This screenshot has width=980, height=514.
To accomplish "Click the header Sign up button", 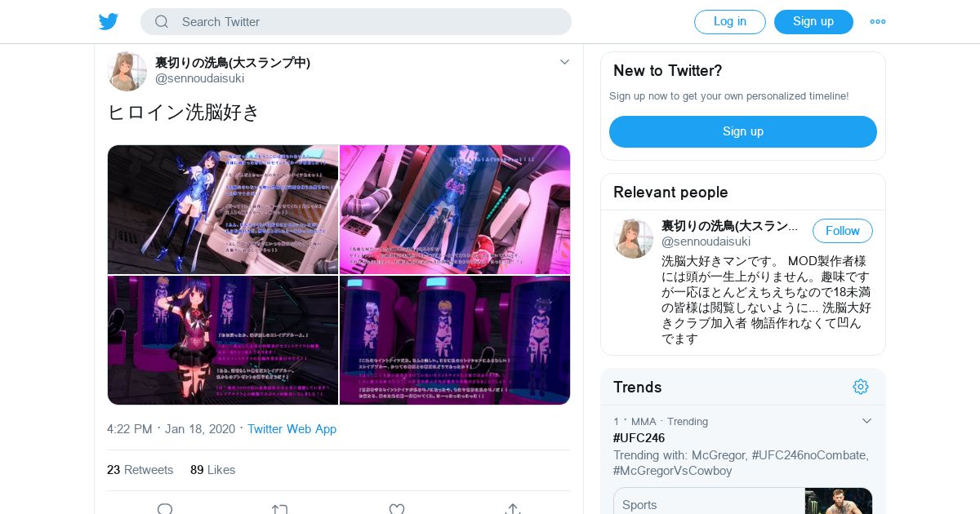I will pos(813,22).
